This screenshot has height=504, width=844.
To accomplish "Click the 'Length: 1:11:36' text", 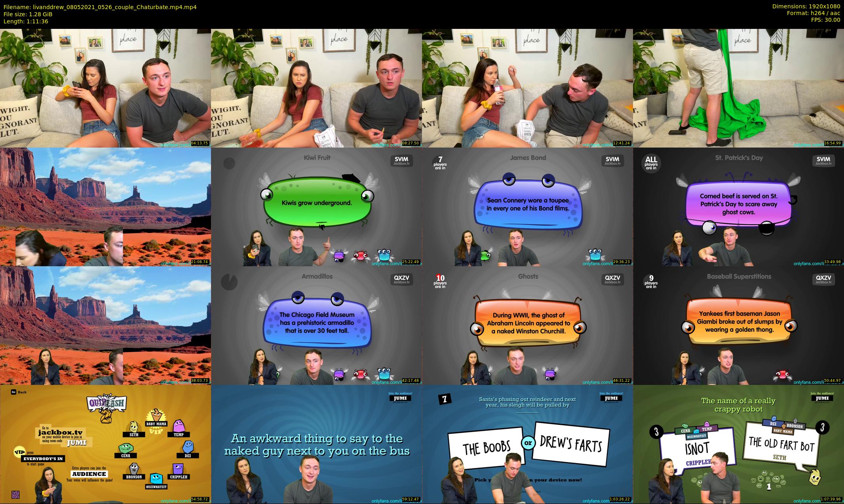I will click(x=26, y=21).
